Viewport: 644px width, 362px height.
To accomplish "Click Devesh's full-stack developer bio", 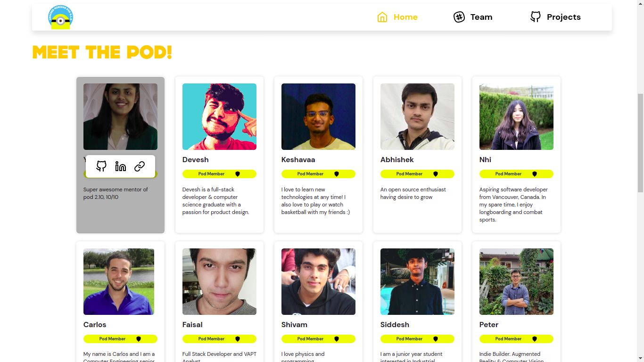I will tap(216, 201).
